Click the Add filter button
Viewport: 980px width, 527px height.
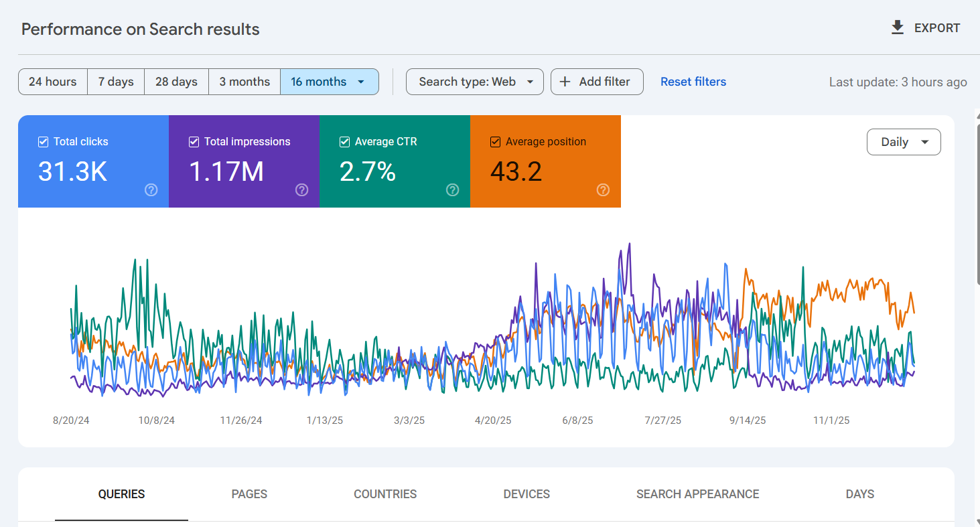[x=596, y=81]
